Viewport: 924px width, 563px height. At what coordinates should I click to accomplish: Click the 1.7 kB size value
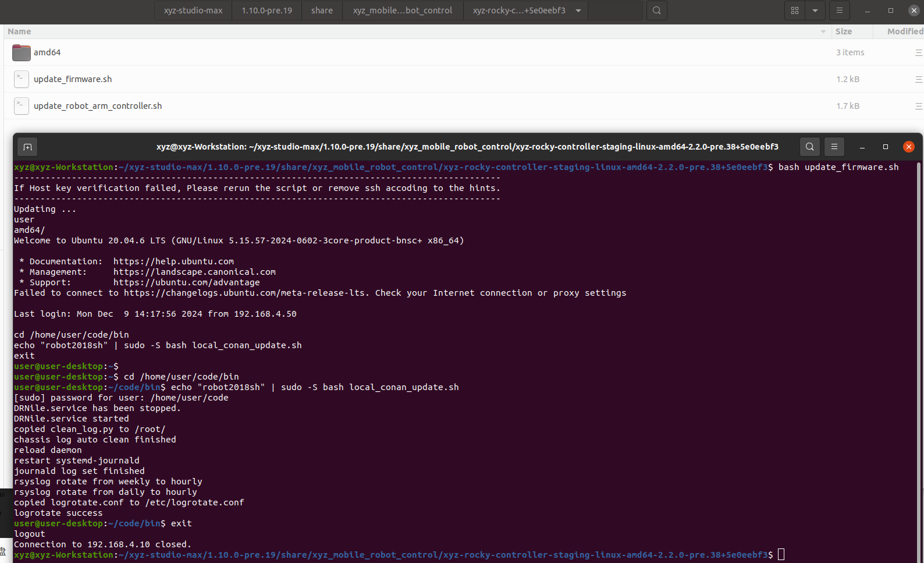pyautogui.click(x=848, y=106)
